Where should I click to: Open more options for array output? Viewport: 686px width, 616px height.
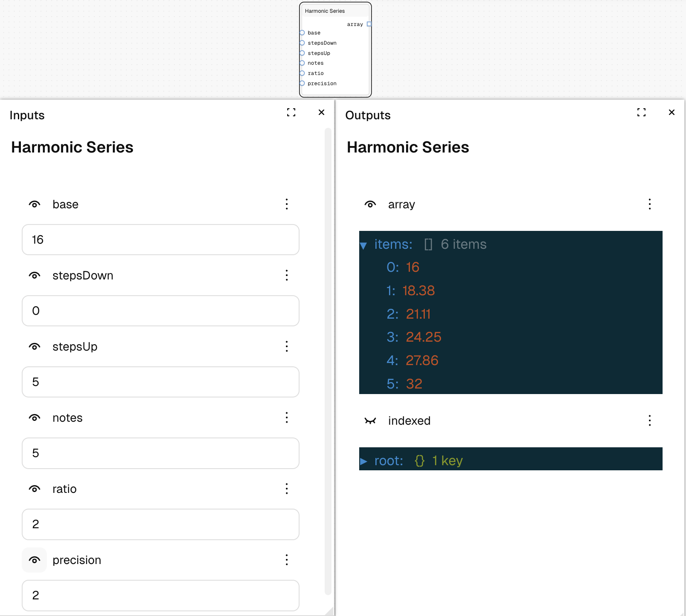[x=650, y=204]
